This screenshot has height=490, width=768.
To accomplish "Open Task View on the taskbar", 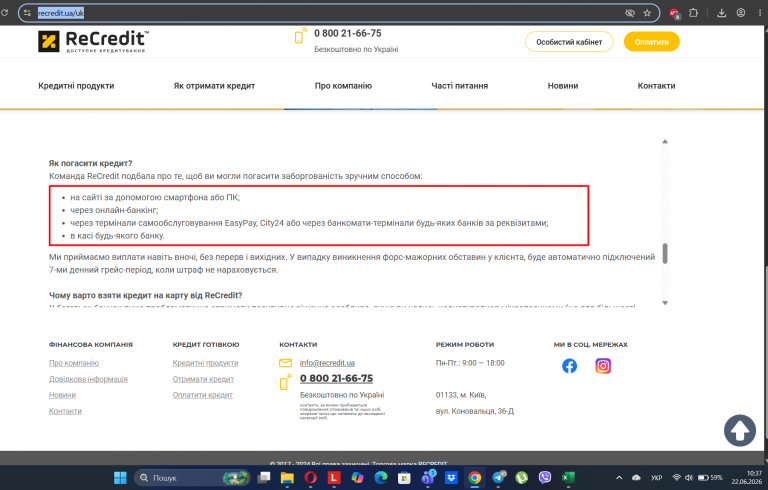I will (x=264, y=478).
